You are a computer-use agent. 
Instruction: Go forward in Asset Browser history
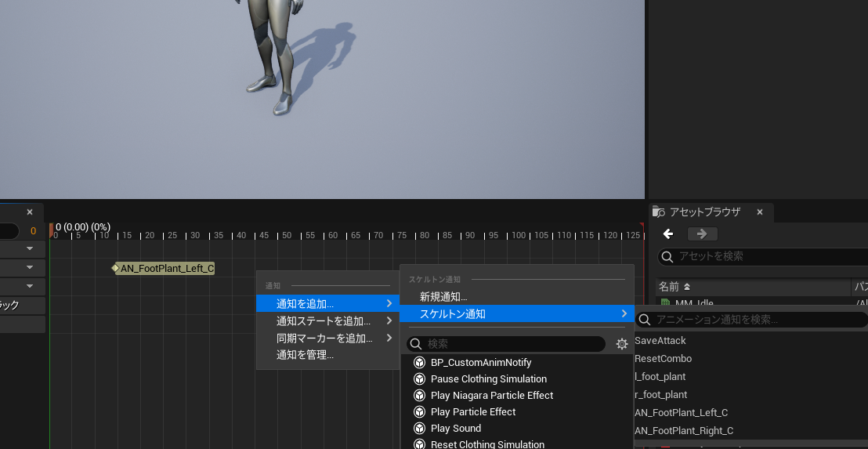coord(702,234)
